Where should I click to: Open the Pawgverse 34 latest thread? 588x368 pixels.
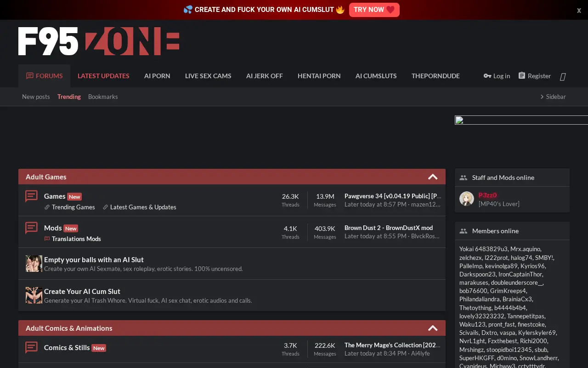(x=393, y=196)
